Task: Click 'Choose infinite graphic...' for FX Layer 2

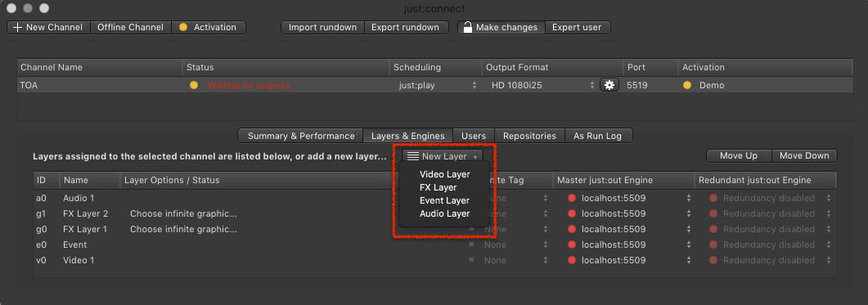Action: coord(183,213)
